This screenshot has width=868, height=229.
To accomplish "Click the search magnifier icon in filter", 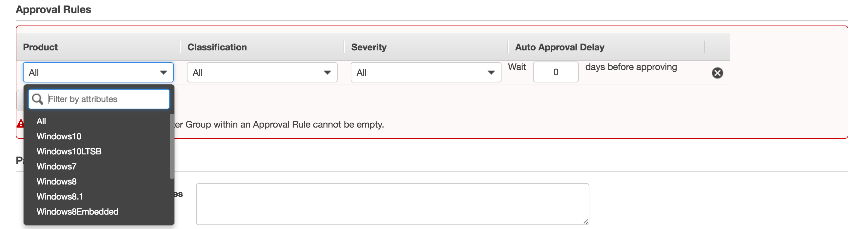I will pos(37,99).
